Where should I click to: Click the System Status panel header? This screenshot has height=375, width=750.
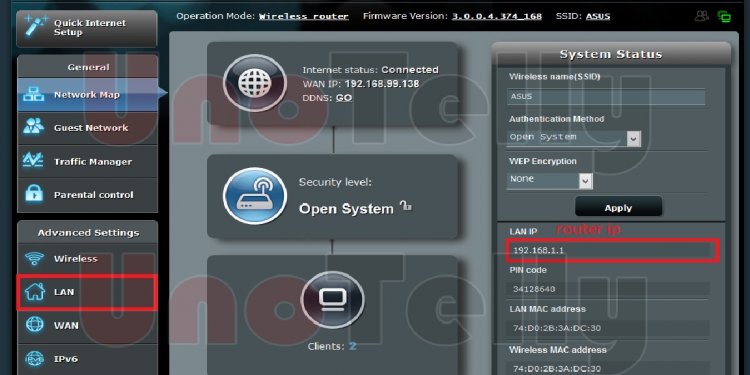611,54
